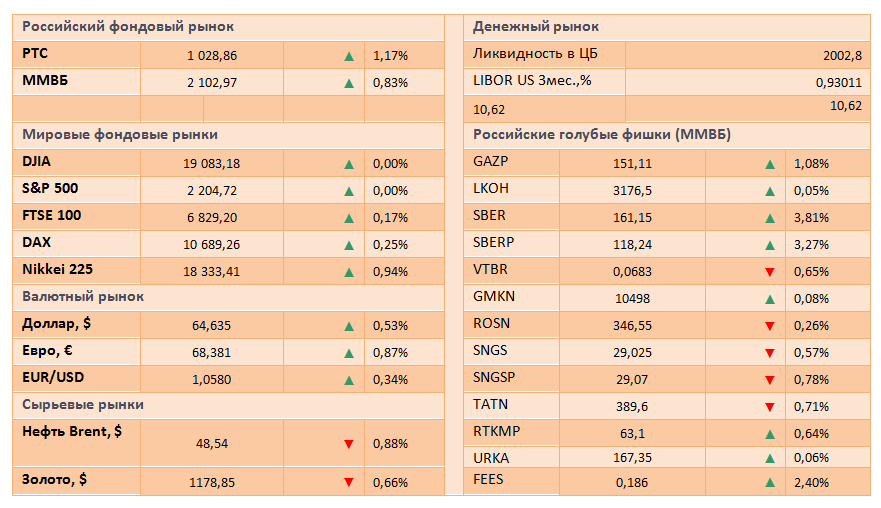Click the S&P 500 index label
This screenshot has height=508, width=881.
tap(50, 188)
